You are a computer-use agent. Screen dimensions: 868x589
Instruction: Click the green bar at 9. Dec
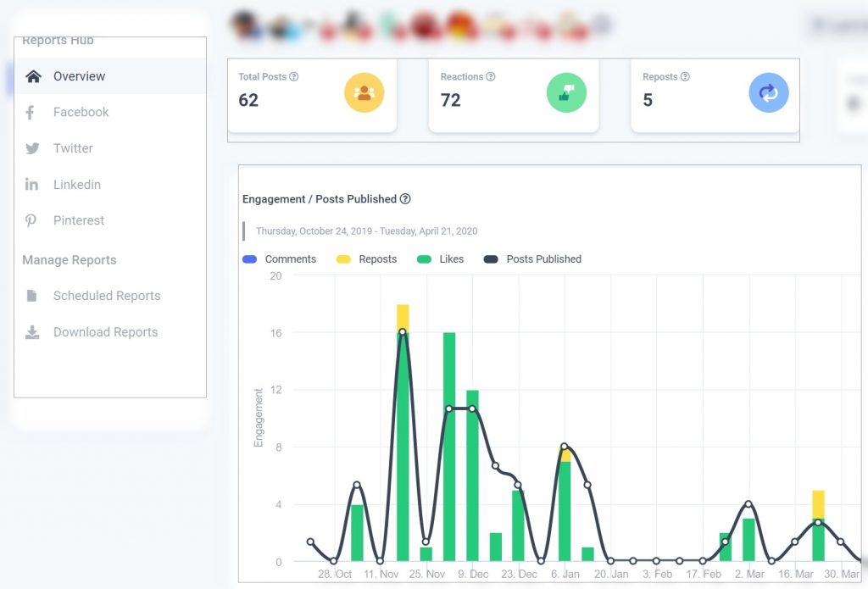[472, 476]
